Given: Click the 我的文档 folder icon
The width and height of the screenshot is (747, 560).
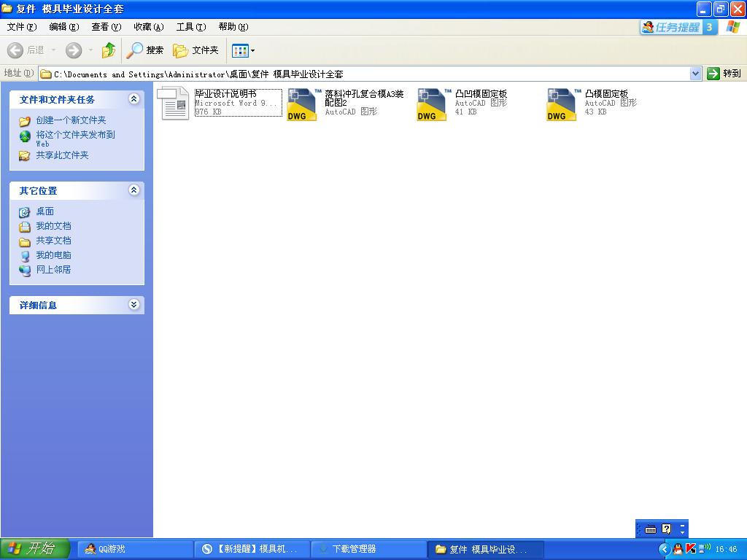Looking at the screenshot, I should [x=25, y=227].
